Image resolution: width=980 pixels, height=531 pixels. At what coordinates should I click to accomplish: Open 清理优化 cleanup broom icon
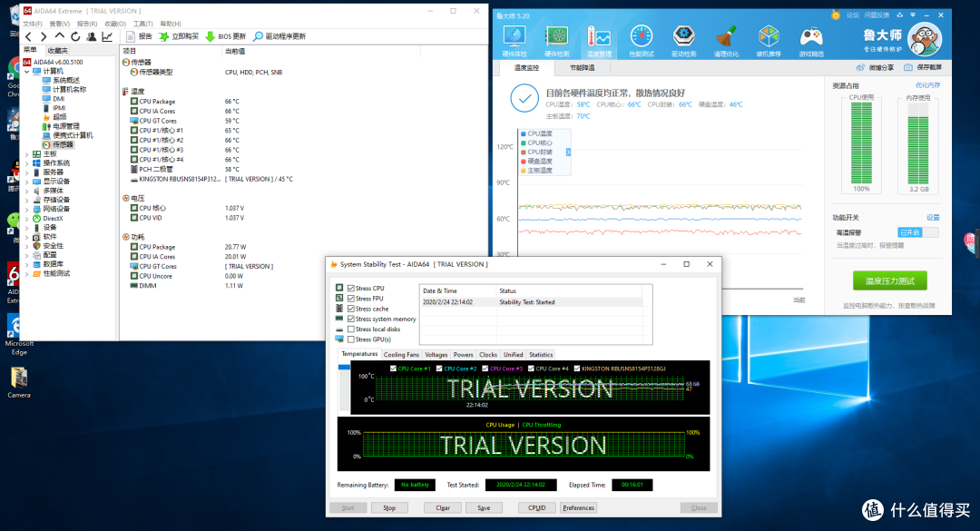726,41
